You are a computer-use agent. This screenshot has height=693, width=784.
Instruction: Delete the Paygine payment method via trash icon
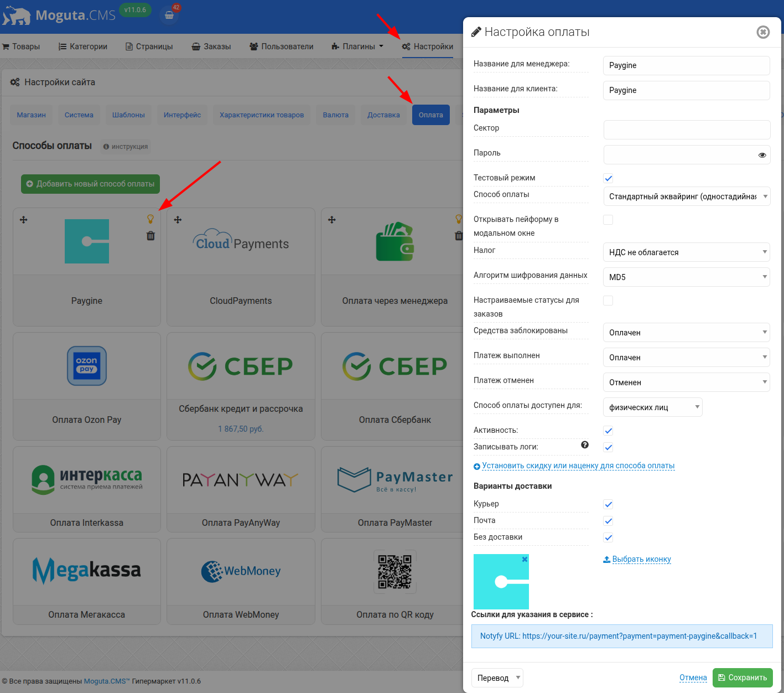pyautogui.click(x=150, y=235)
